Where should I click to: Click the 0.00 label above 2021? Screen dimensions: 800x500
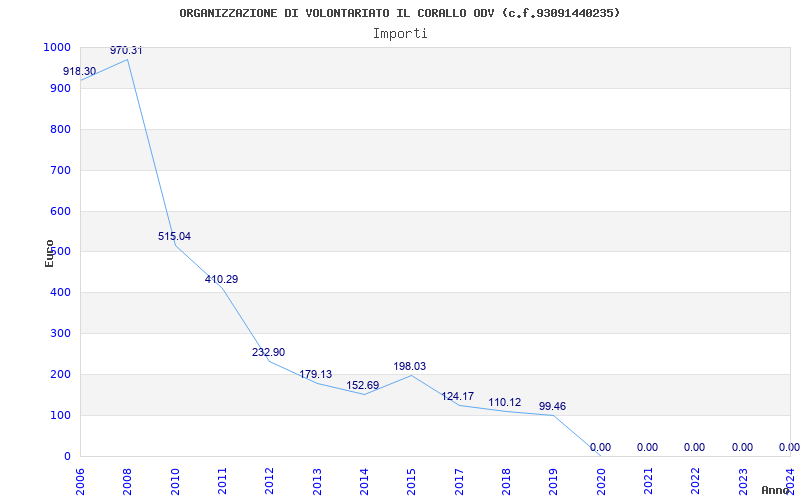[x=647, y=447]
